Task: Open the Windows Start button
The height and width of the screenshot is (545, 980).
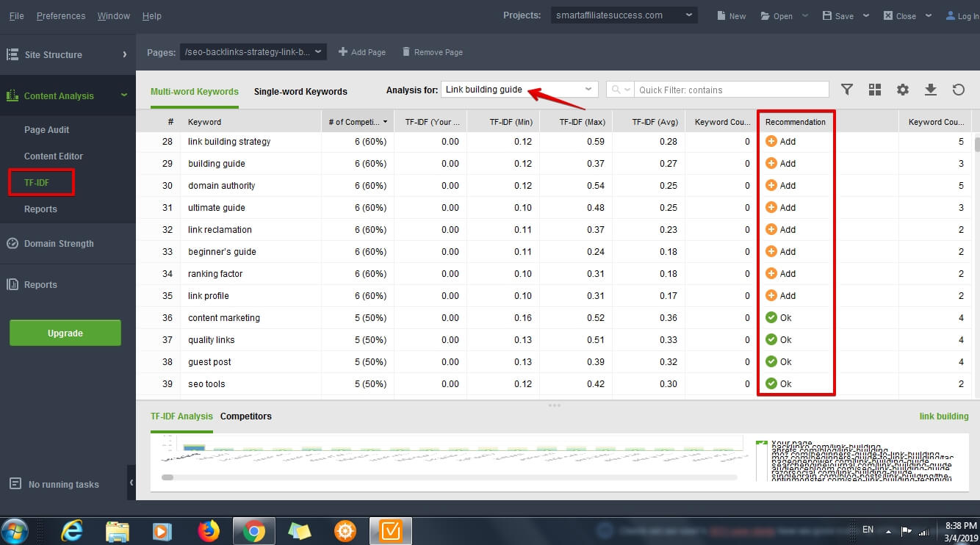Action: tap(15, 530)
